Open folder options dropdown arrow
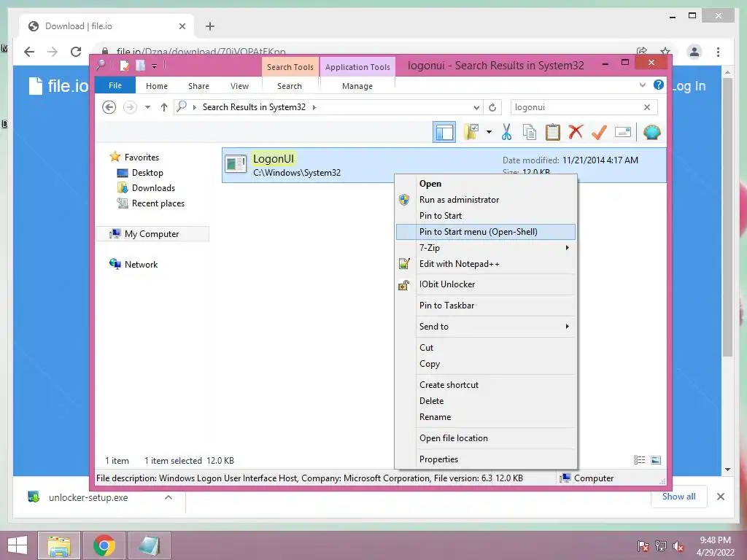 coord(489,132)
